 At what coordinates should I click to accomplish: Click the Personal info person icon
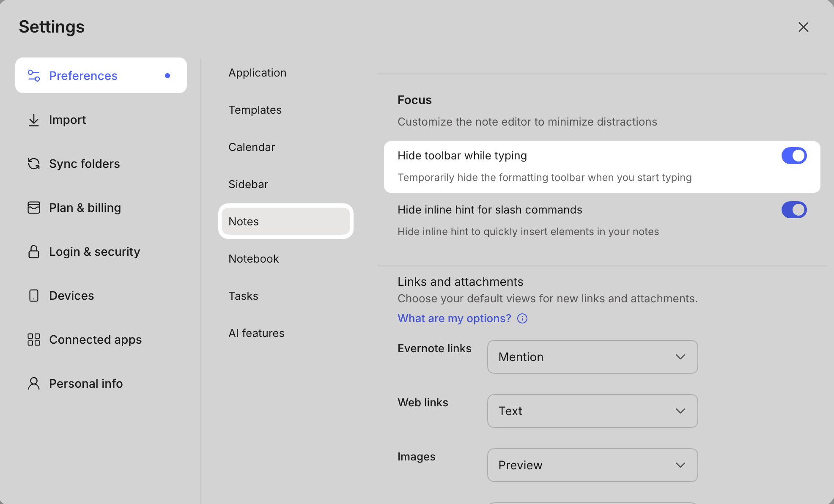click(x=34, y=383)
